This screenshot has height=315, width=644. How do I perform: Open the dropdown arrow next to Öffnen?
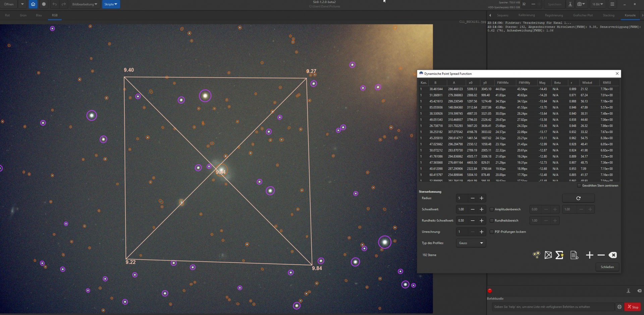(22, 4)
